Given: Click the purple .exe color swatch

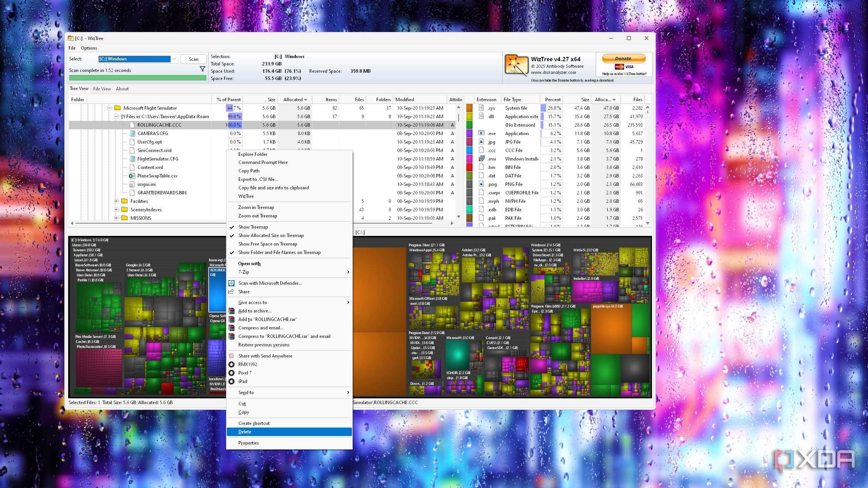Looking at the screenshot, I should coord(469,134).
